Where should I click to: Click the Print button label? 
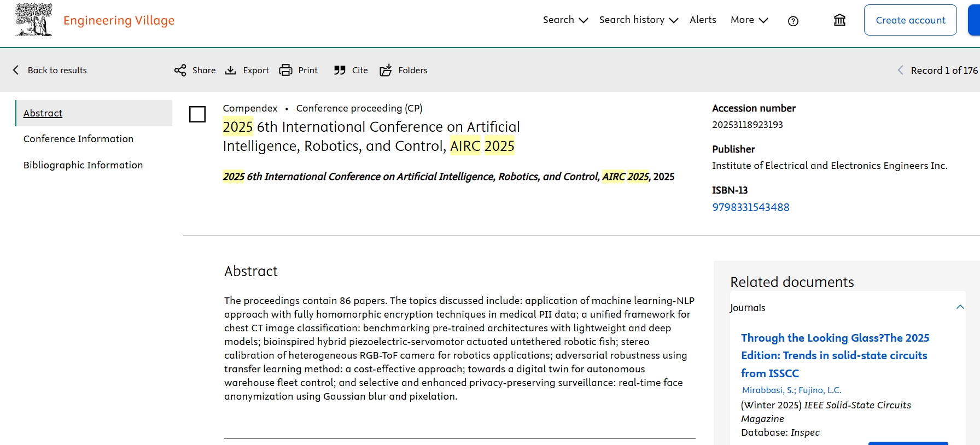point(308,71)
